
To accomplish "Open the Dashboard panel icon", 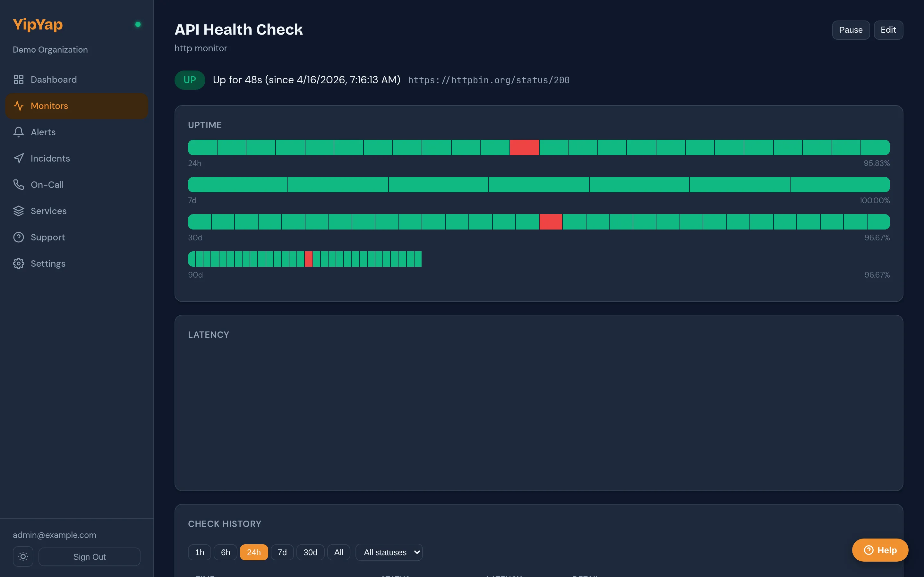I will (x=19, y=79).
